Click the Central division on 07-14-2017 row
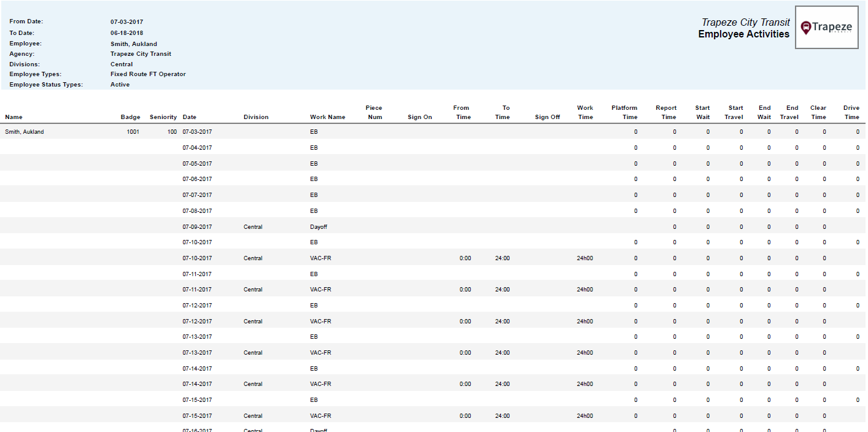868x432 pixels. coord(253,384)
